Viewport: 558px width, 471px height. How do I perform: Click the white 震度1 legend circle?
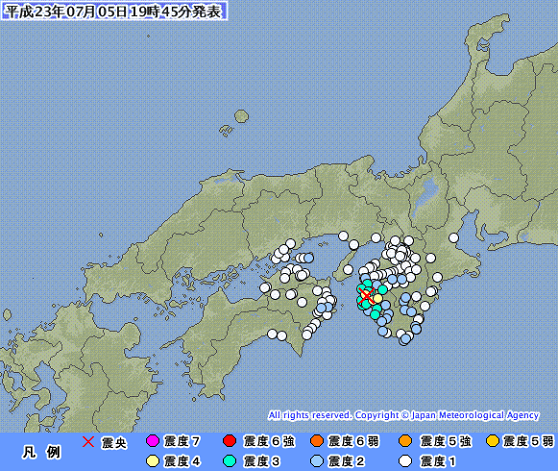pyautogui.click(x=405, y=461)
